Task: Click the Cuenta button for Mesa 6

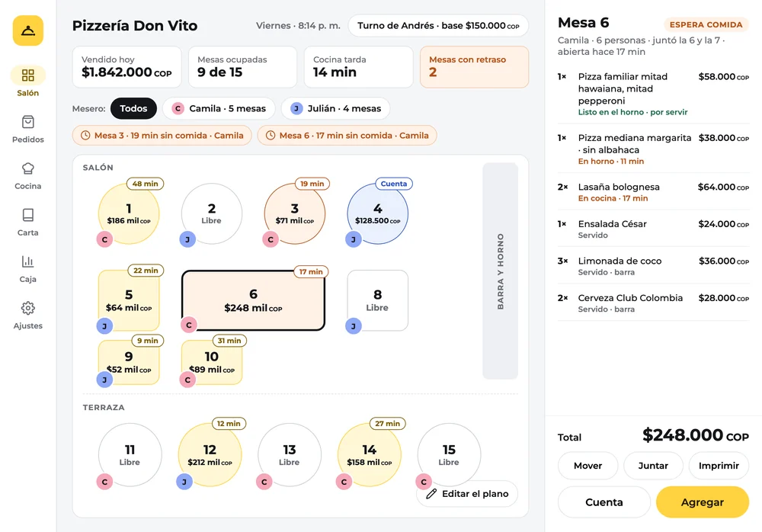Action: point(604,502)
